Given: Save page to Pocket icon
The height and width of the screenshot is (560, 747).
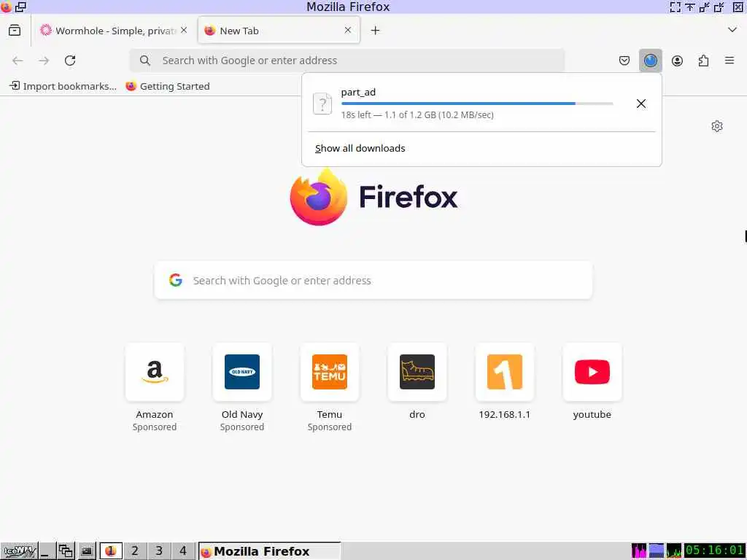Looking at the screenshot, I should (x=624, y=61).
